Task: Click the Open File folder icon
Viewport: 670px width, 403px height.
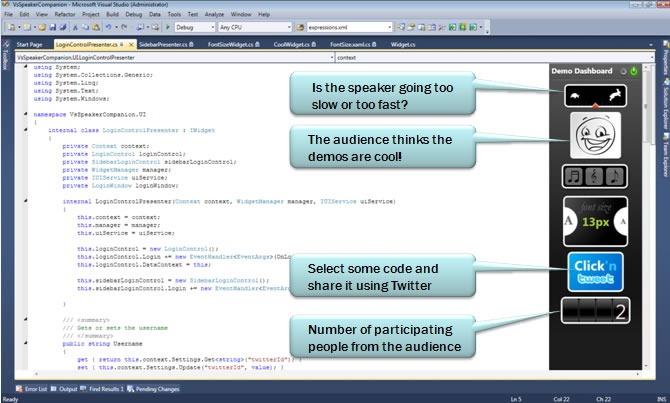Action: (x=42, y=27)
